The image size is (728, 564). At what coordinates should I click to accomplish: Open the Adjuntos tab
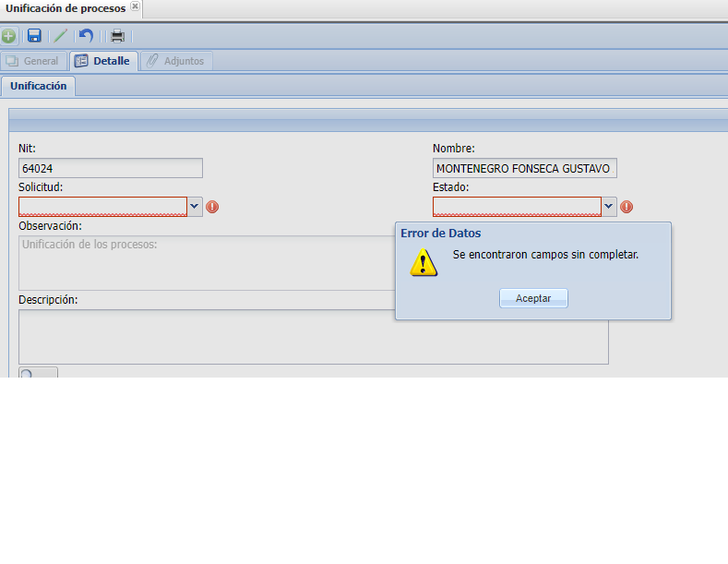(176, 61)
